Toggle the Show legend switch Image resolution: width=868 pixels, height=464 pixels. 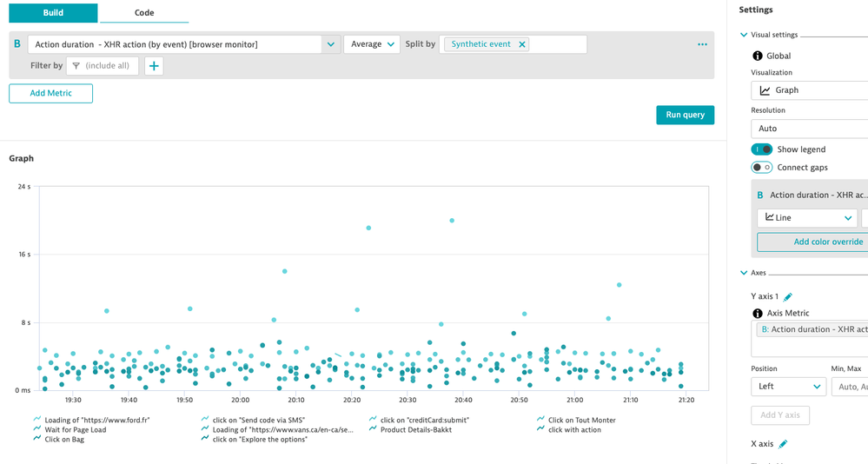click(762, 149)
